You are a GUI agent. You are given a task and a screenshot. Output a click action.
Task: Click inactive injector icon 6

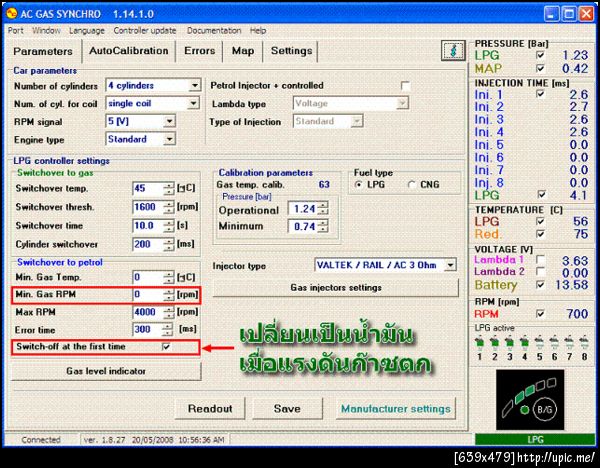554,342
